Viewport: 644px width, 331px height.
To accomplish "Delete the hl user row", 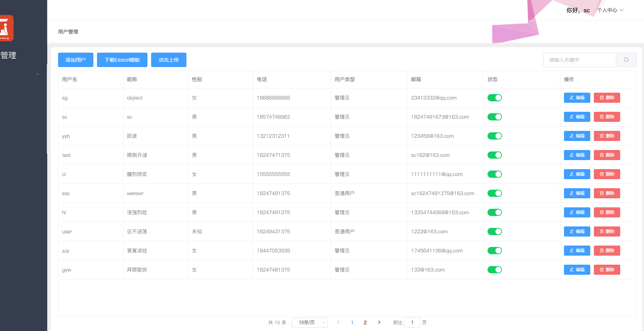I will 607,212.
